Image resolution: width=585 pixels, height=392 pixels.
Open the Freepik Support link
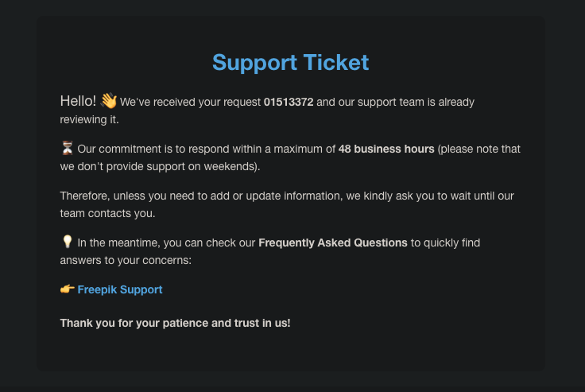click(x=119, y=290)
